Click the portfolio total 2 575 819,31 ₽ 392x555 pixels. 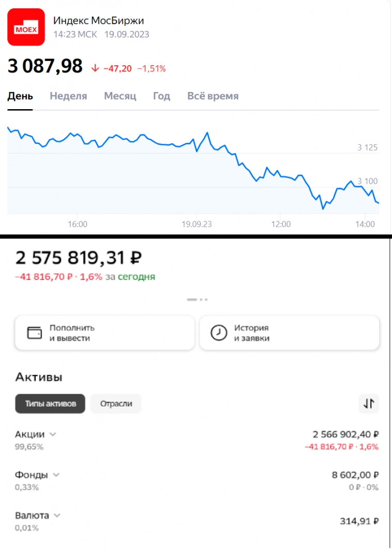tap(79, 258)
